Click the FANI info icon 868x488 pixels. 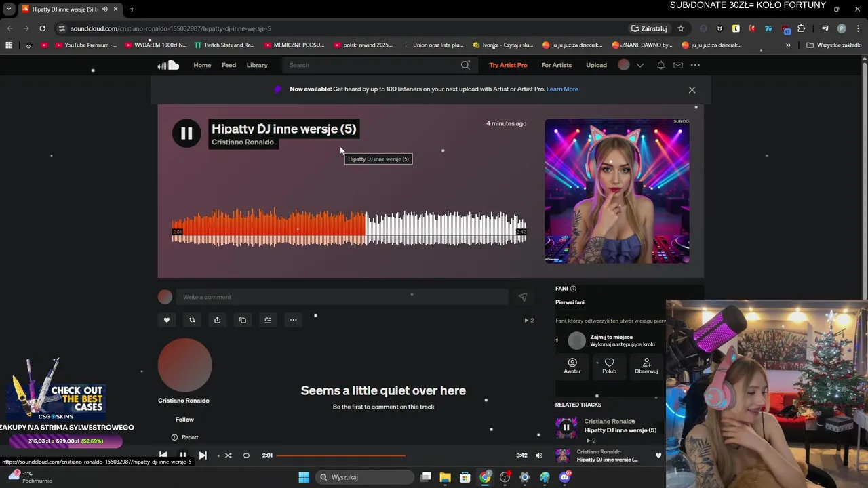[573, 289]
